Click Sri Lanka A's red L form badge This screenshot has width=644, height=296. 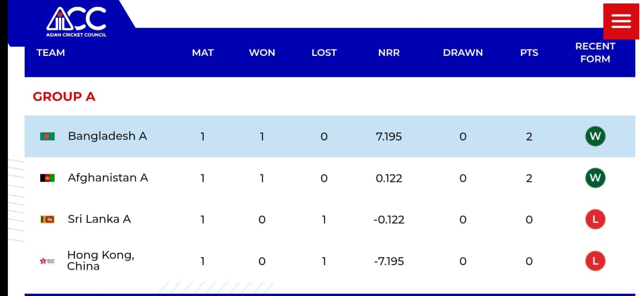click(595, 219)
